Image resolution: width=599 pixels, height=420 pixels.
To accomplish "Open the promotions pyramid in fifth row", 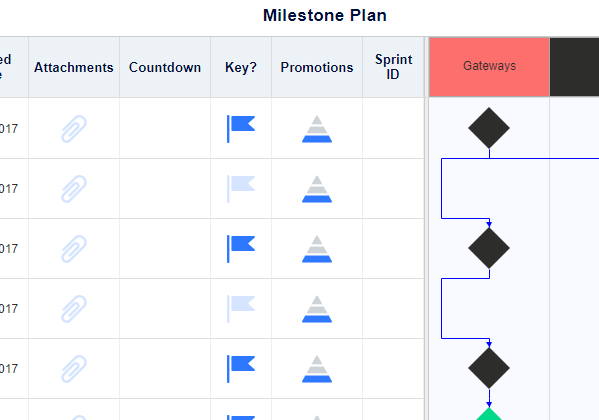I will [317, 369].
